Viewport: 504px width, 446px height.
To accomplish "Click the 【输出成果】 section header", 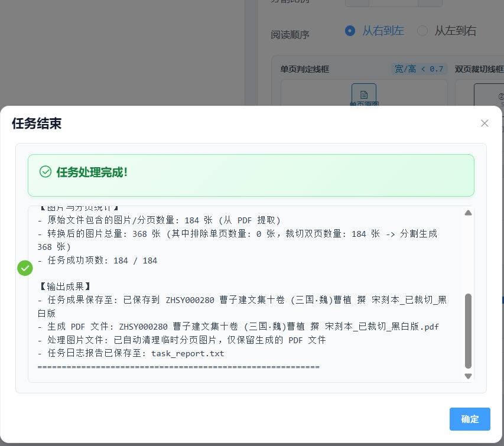I will [x=65, y=287].
